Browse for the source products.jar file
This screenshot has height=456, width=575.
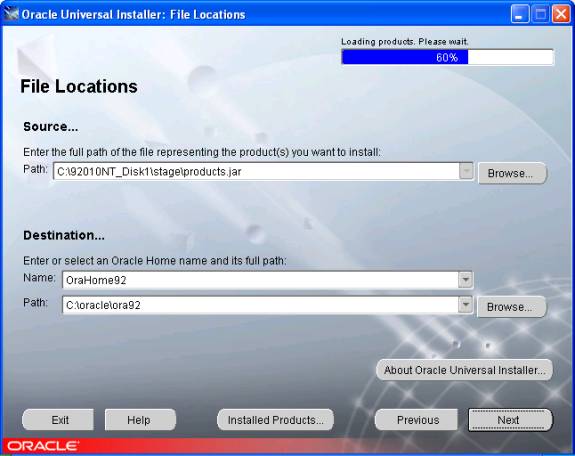pos(512,173)
